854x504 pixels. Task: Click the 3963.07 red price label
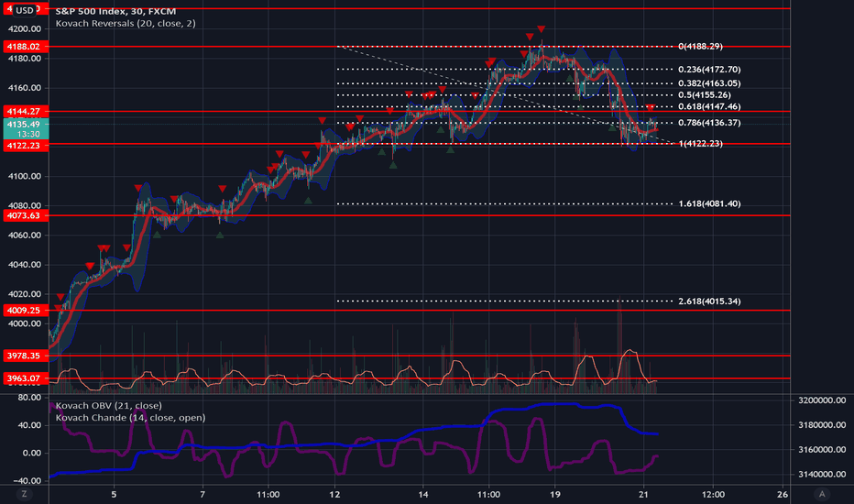[x=25, y=378]
